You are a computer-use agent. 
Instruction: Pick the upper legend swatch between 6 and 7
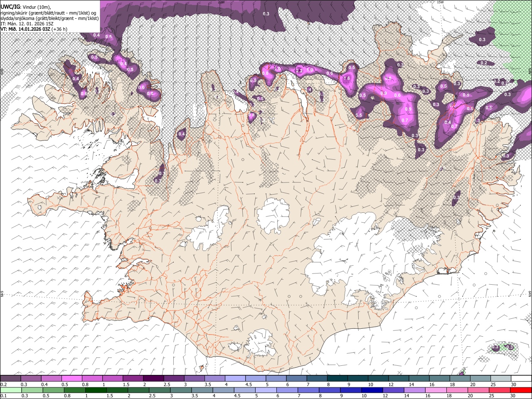coord(296,378)
